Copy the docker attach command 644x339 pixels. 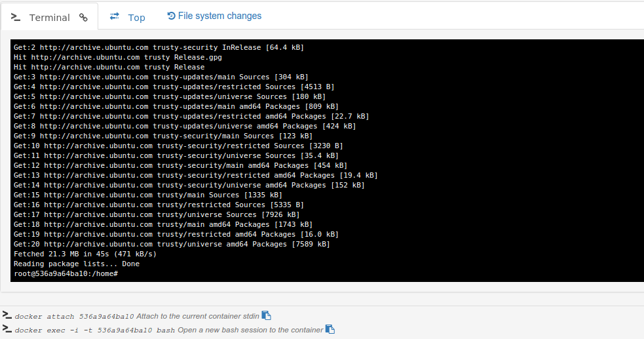pos(266,315)
